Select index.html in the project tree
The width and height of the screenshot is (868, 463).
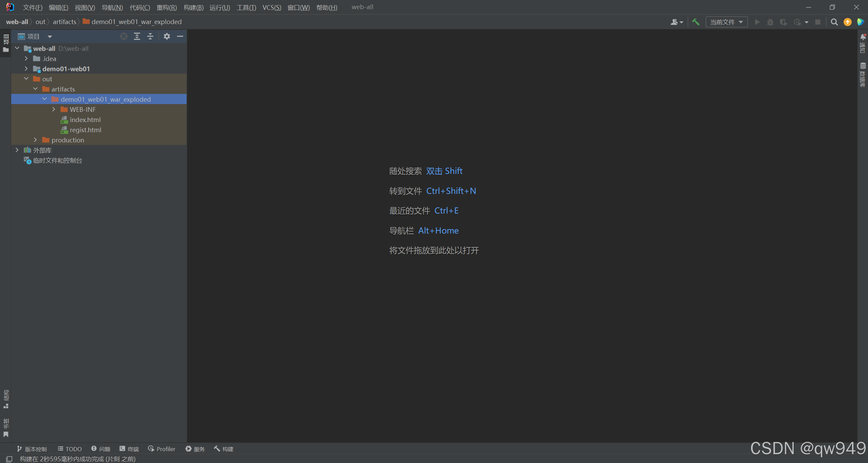tap(85, 120)
